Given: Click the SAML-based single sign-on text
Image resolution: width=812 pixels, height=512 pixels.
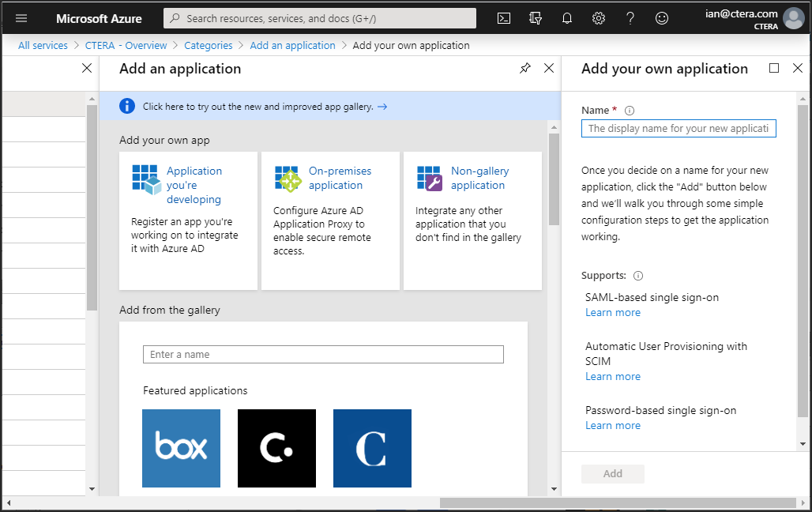Looking at the screenshot, I should point(652,297).
